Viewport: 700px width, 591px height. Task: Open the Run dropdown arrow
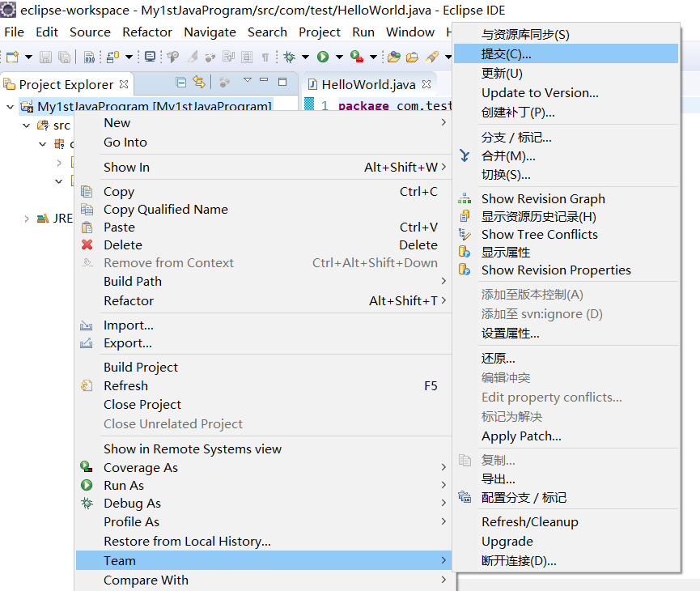coord(339,57)
